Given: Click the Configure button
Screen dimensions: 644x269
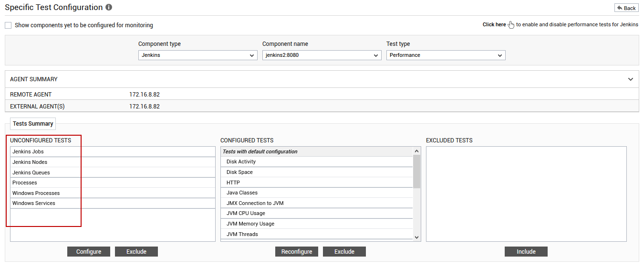Looking at the screenshot, I should tap(89, 252).
